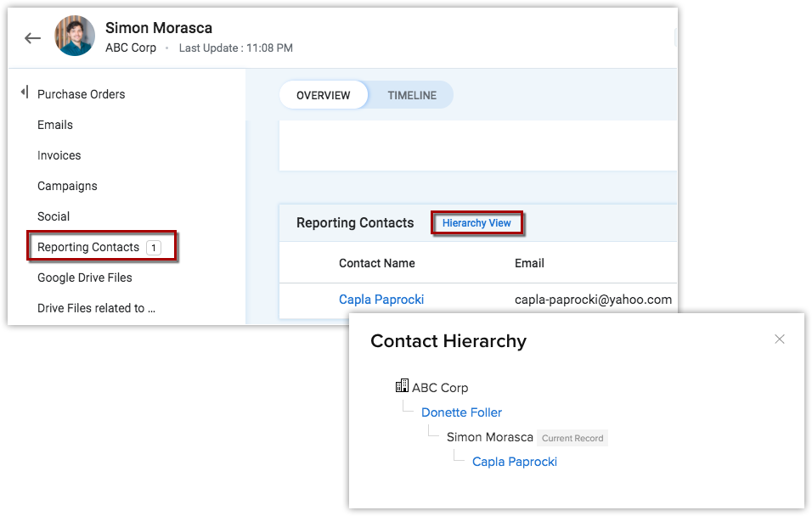The image size is (812, 516).
Task: Click the Contact Name column header
Action: point(377,263)
